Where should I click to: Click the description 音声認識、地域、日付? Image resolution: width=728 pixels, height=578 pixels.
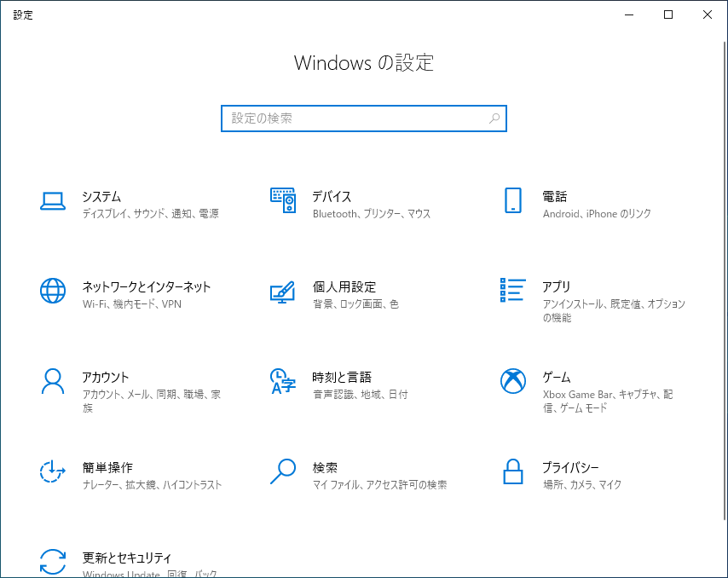coord(361,394)
